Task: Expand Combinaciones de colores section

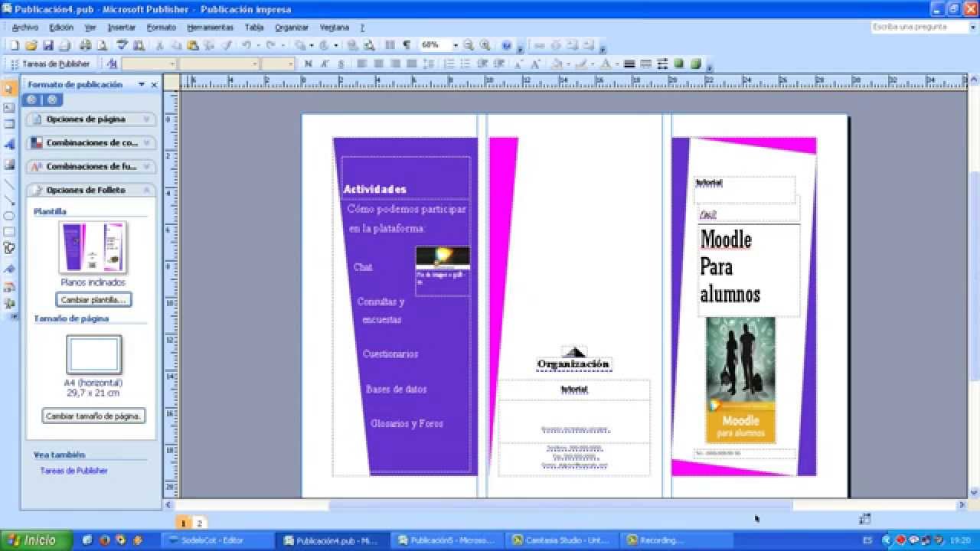Action: click(90, 143)
